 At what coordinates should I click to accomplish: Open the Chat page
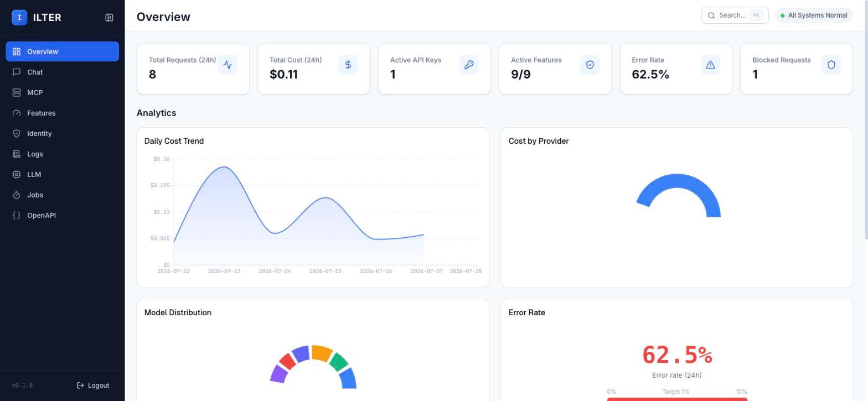click(x=63, y=72)
